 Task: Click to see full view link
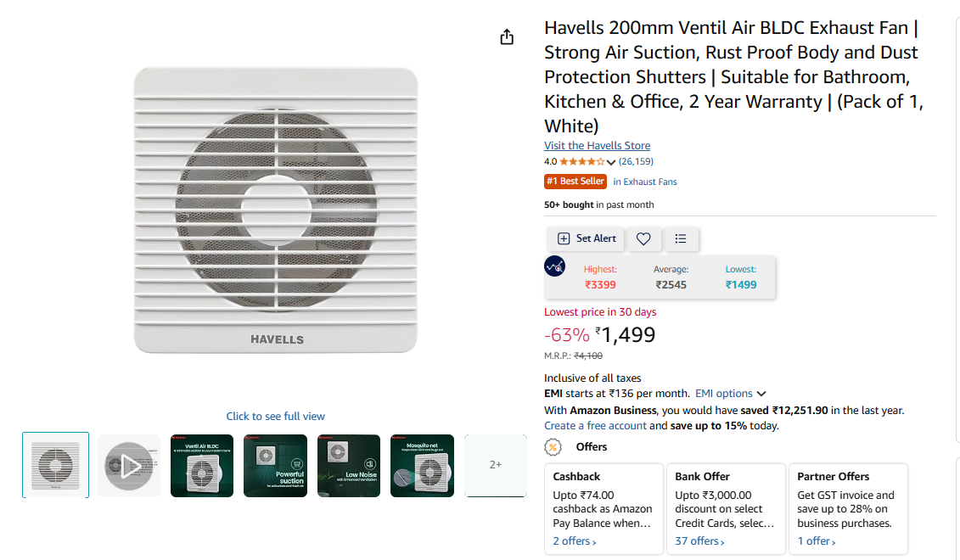pyautogui.click(x=276, y=416)
